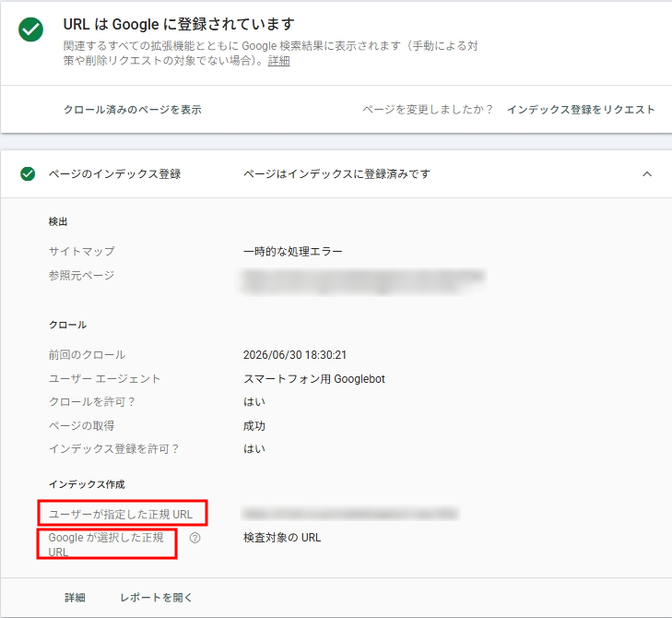Click the value スマートフォン用 Googlebot

pos(314,379)
